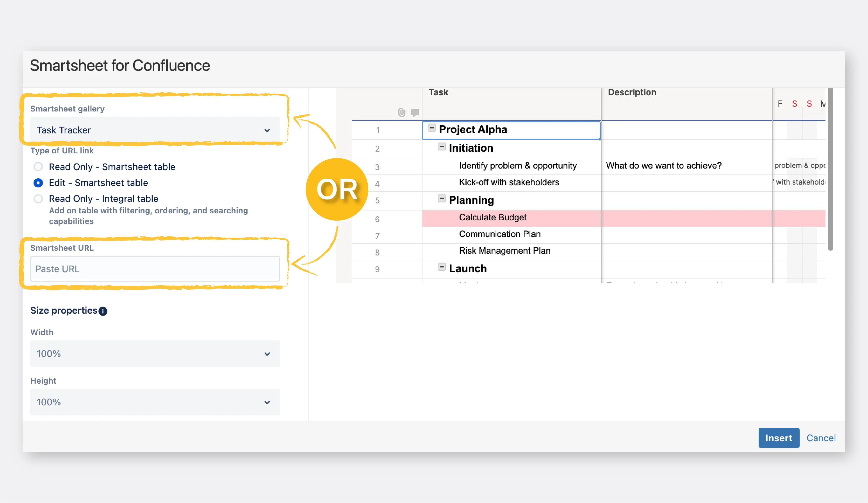Screen dimensions: 868x503
Task: Click the Cancel link
Action: [821, 438]
